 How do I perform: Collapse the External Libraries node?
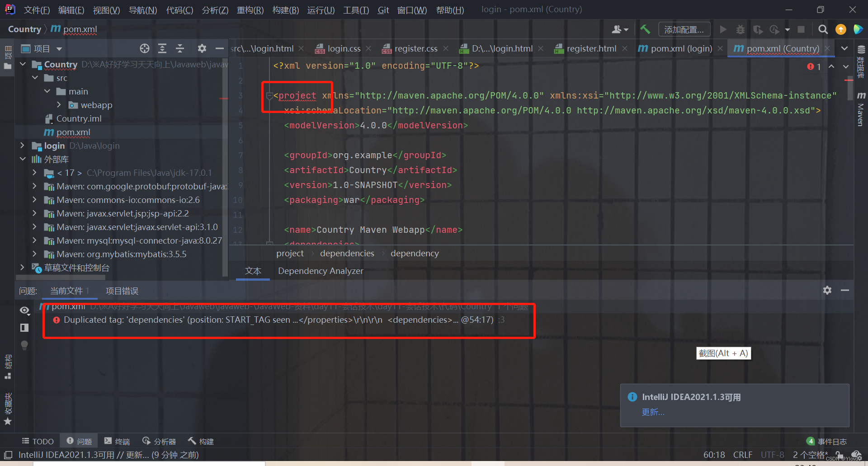point(23,159)
